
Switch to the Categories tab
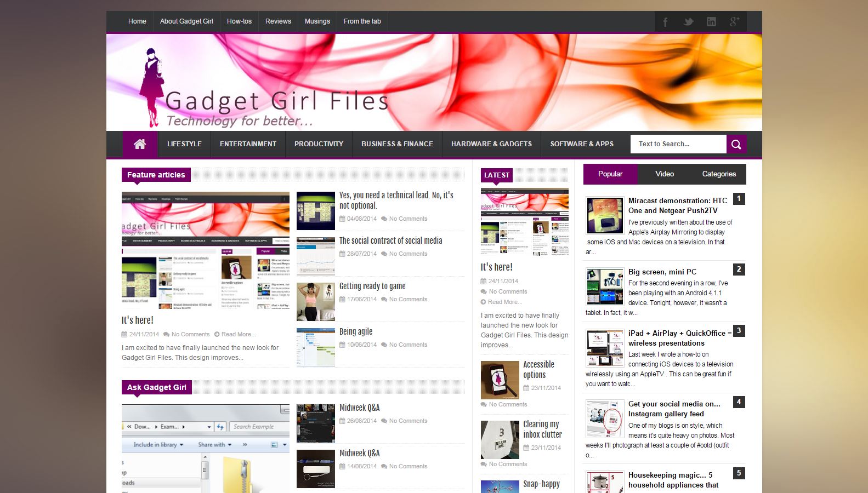pyautogui.click(x=719, y=174)
